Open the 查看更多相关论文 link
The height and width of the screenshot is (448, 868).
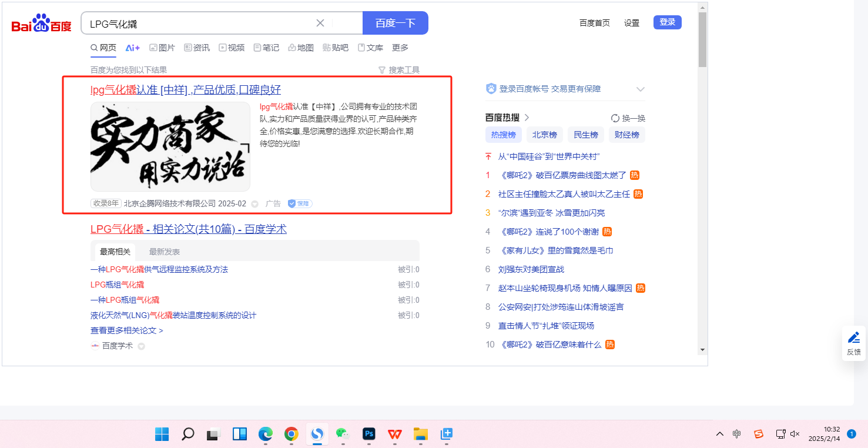[127, 330]
